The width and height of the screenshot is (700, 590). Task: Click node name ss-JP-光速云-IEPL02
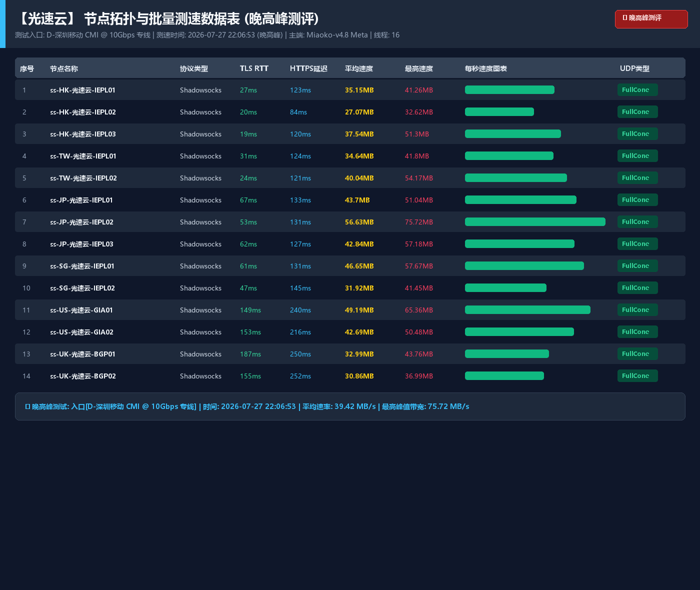pos(81,222)
